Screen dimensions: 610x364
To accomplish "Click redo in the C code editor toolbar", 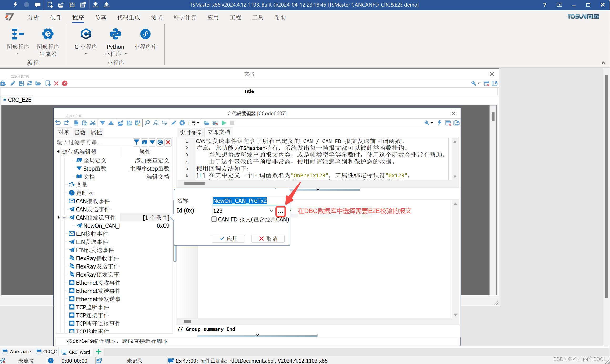I will tap(66, 123).
